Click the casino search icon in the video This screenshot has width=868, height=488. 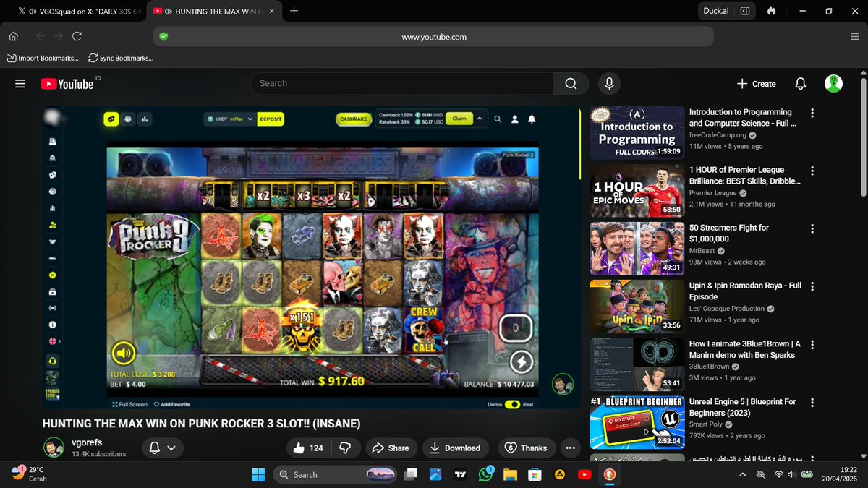pyautogui.click(x=498, y=119)
